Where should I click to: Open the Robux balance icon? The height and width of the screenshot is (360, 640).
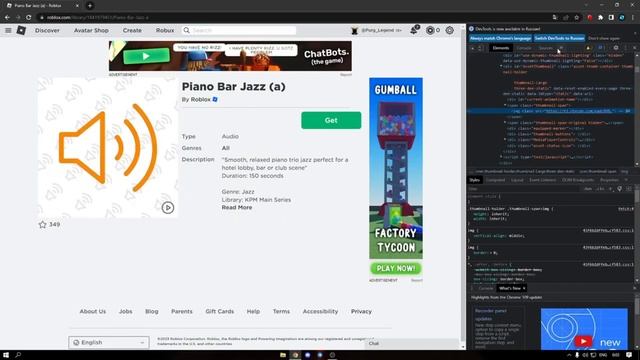pos(430,30)
